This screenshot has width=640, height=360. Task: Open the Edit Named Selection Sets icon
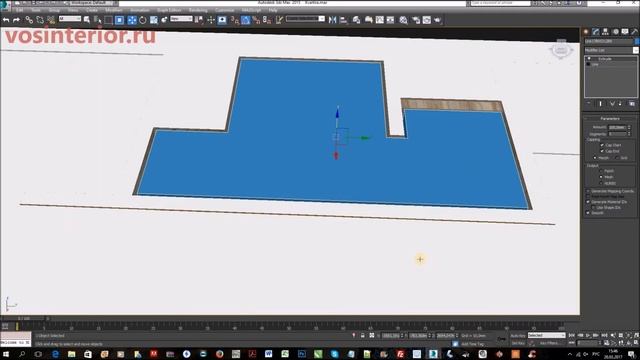coord(279,20)
